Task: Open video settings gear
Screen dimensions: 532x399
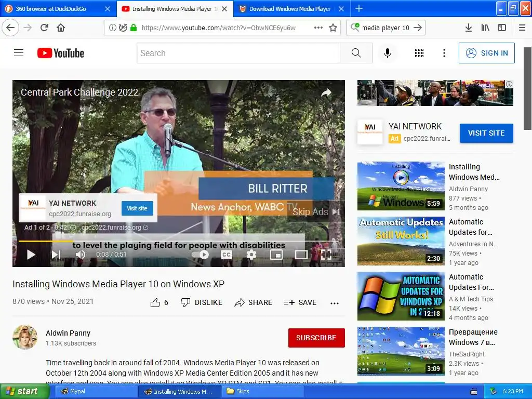Action: [x=251, y=255]
